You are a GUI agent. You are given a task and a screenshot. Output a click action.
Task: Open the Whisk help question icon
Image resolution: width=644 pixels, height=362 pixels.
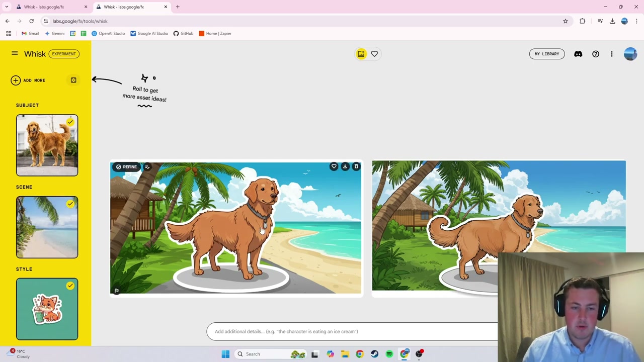(596, 54)
